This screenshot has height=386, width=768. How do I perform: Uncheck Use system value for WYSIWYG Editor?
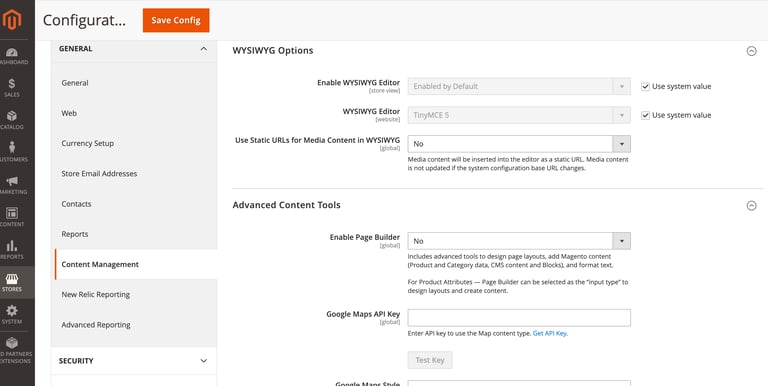pyautogui.click(x=646, y=116)
